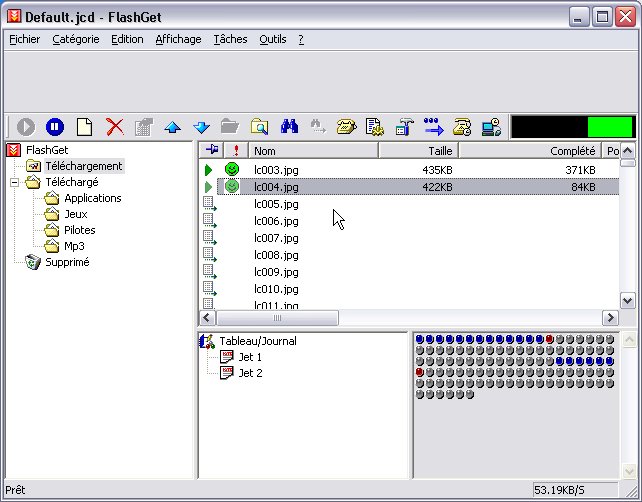Viewport: 642px width, 502px height.
Task: Open the Fichier menu
Action: pos(25,39)
